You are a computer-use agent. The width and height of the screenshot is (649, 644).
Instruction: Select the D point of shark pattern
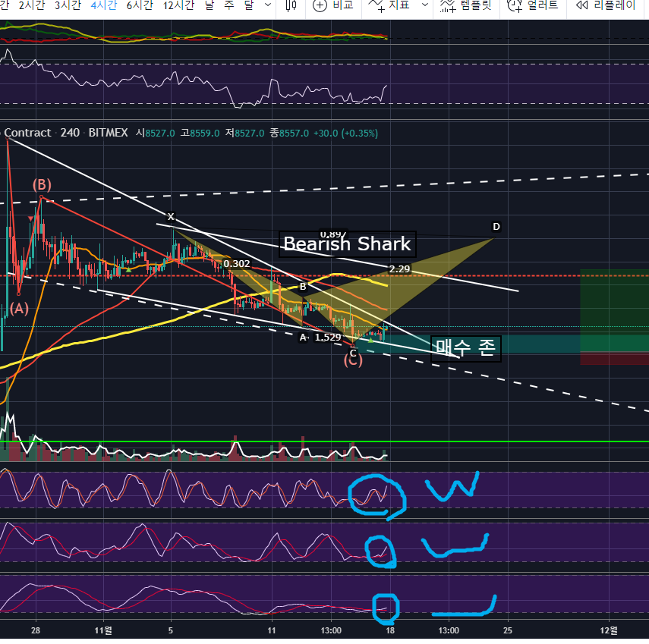point(496,227)
